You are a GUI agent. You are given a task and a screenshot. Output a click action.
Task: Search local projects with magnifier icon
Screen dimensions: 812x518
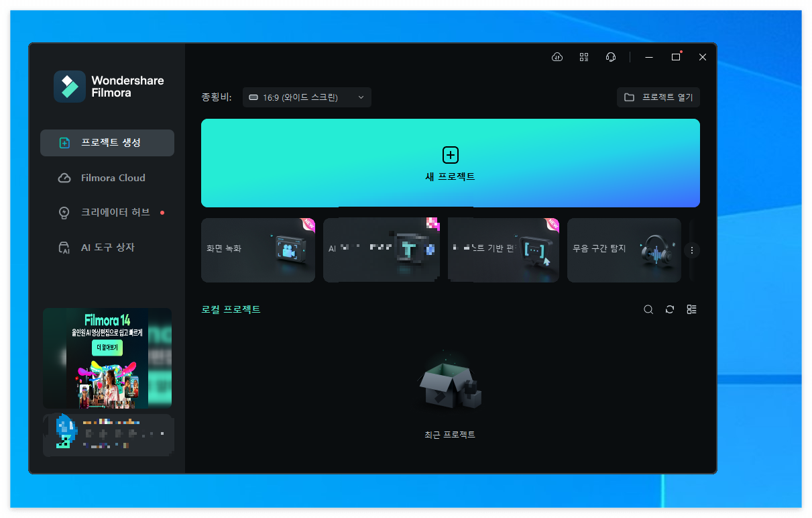(648, 309)
